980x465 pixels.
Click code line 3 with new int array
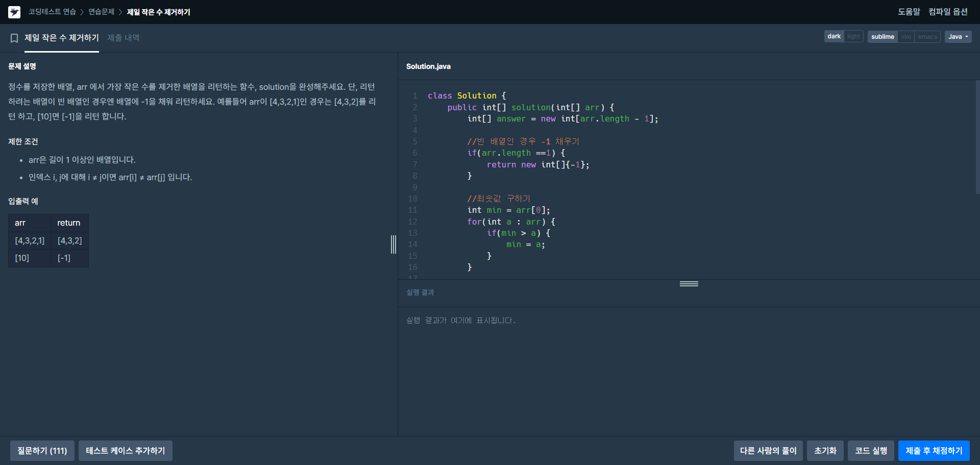[562, 119]
